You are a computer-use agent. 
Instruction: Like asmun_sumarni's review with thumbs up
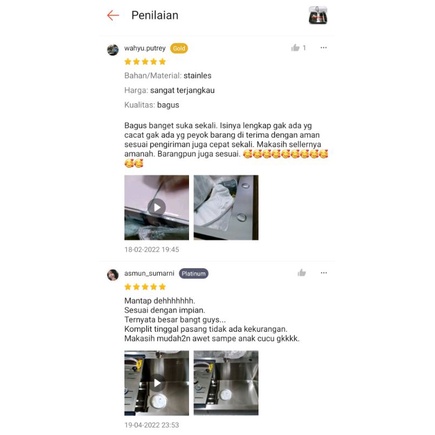(301, 273)
